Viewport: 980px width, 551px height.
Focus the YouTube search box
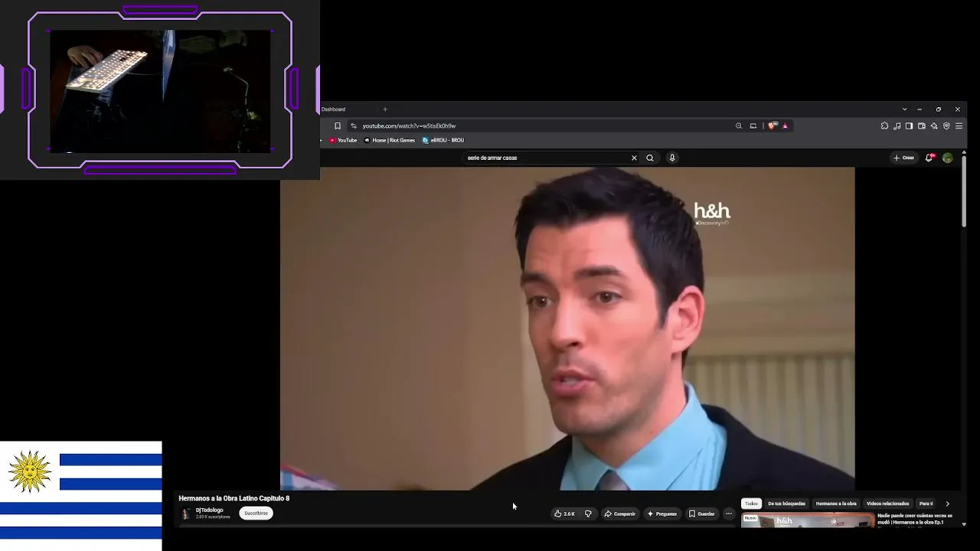point(547,158)
